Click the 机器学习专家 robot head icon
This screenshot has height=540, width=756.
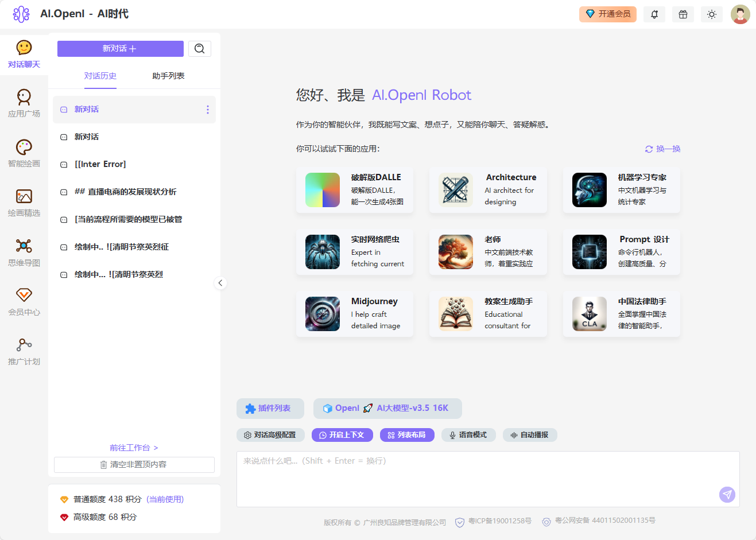590,190
